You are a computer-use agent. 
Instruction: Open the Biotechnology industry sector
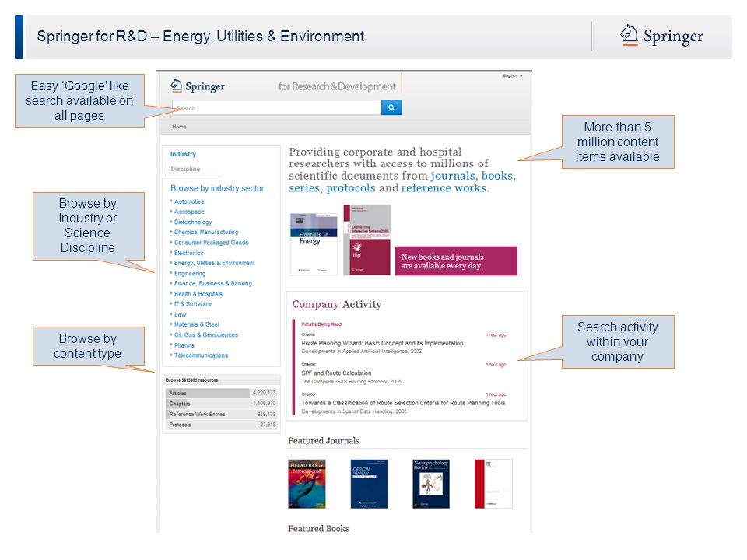click(193, 222)
